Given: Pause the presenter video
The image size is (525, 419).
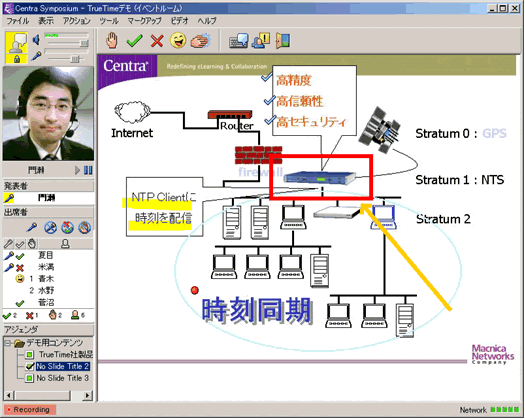Looking at the screenshot, I should [88, 170].
